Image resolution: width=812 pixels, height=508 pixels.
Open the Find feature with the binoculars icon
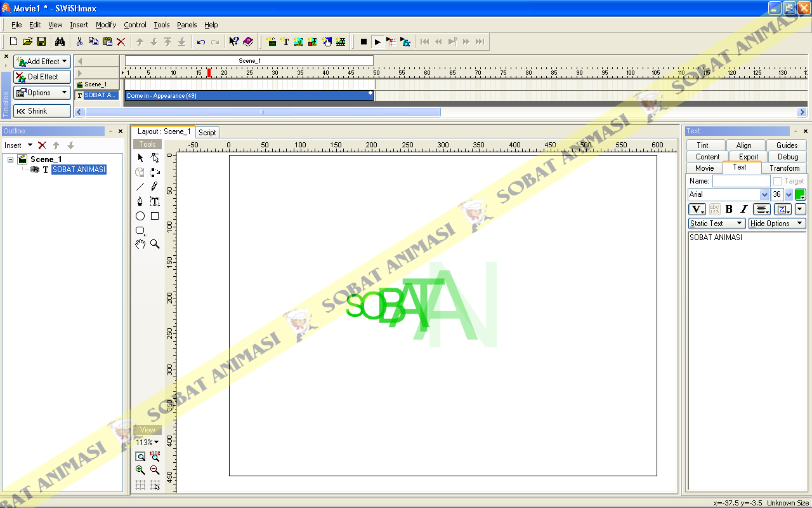point(59,41)
